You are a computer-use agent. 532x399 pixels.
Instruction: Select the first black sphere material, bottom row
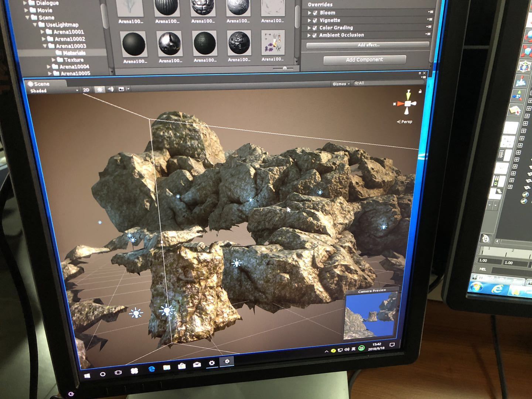click(x=134, y=44)
